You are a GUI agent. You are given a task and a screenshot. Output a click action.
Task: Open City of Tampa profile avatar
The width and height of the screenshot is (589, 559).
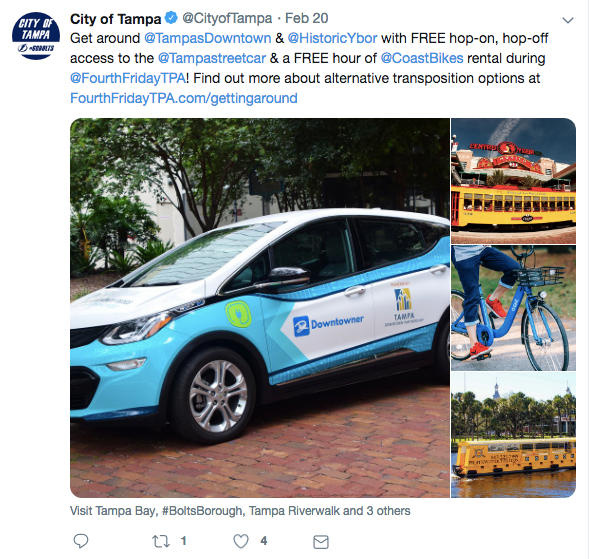point(36,36)
